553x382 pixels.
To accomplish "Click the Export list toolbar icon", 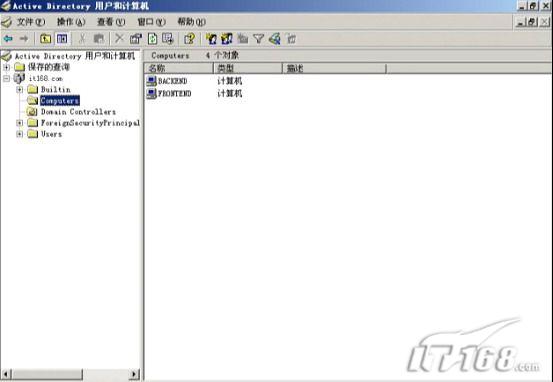I will click(x=168, y=38).
